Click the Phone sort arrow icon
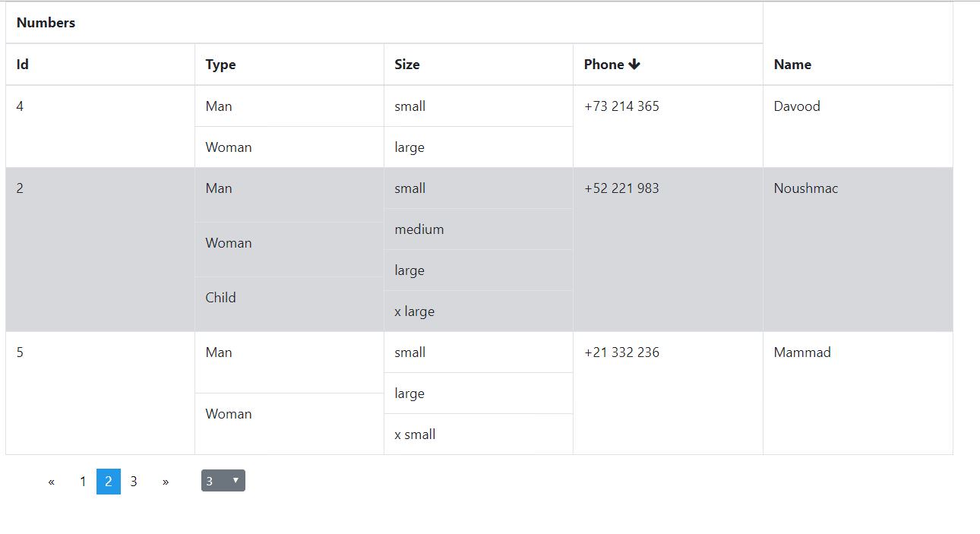 pos(634,65)
